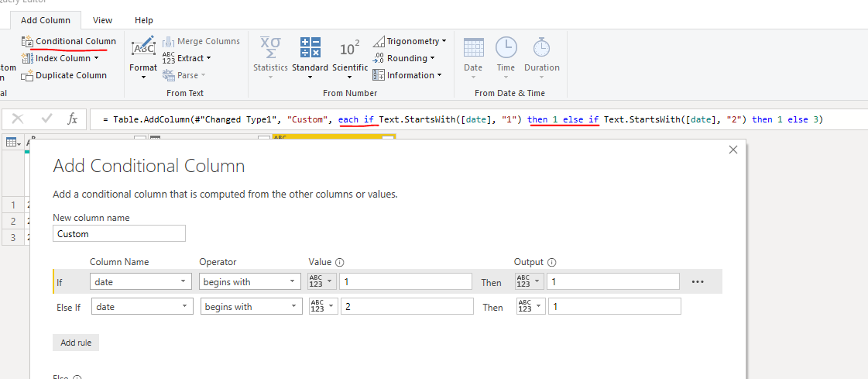Select row 2 header in the grid
The width and height of the screenshot is (868, 379).
click(12, 221)
